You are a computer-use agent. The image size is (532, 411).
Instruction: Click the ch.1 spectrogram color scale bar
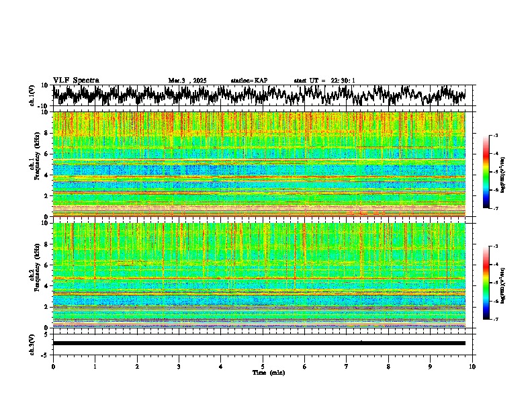pos(486,172)
